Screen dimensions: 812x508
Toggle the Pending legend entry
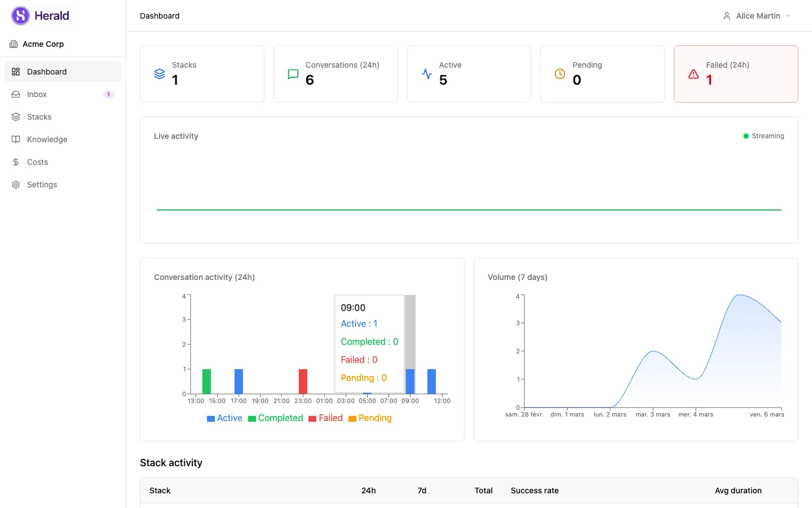click(370, 418)
